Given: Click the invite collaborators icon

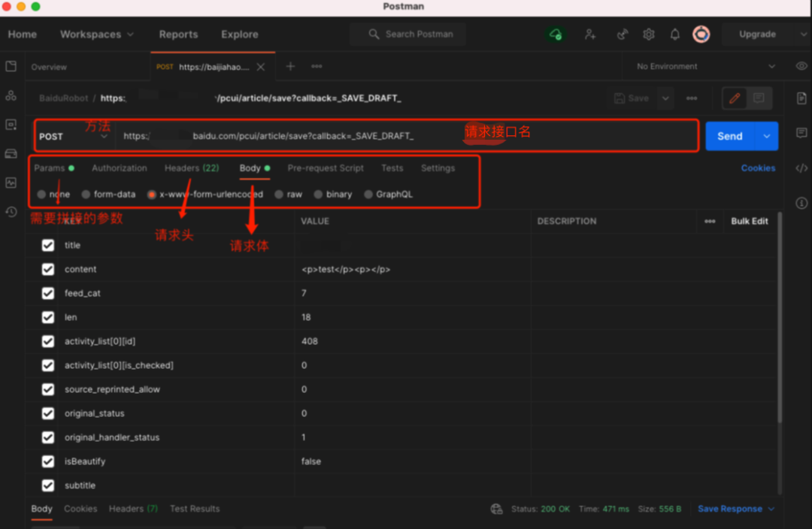Looking at the screenshot, I should coord(590,35).
